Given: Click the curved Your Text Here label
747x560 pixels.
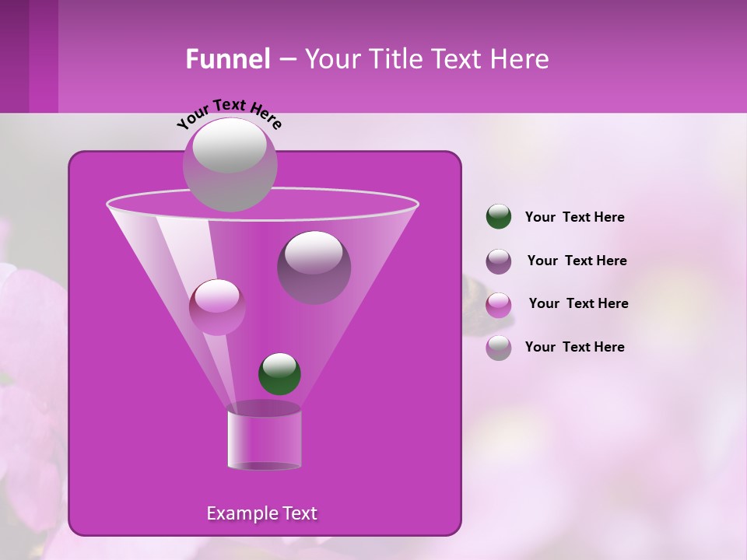Looking at the screenshot, I should click(230, 111).
